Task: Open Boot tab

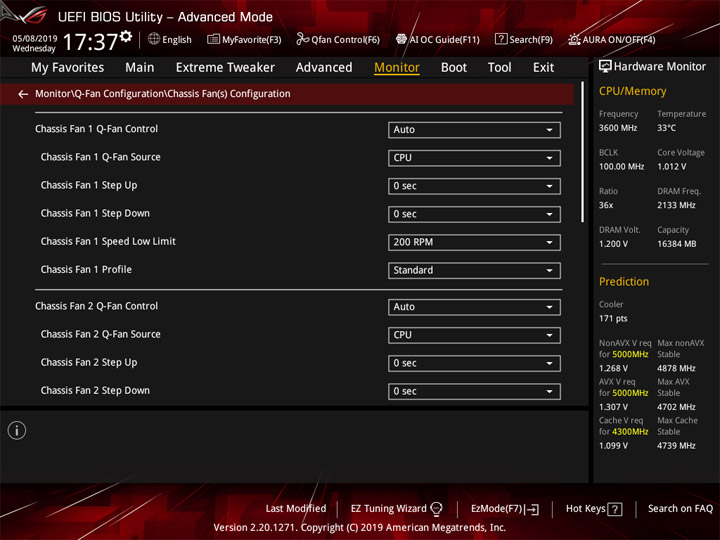Action: [454, 68]
